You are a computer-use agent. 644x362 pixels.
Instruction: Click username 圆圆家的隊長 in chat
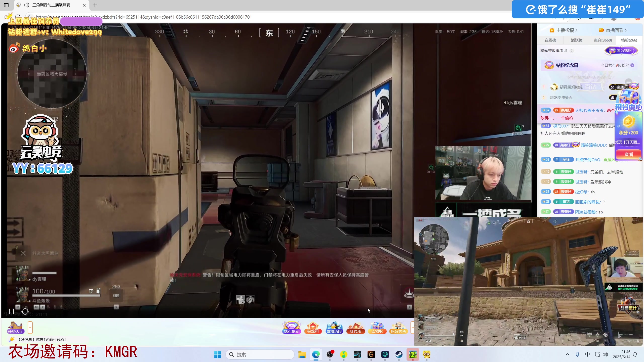tap(587, 202)
